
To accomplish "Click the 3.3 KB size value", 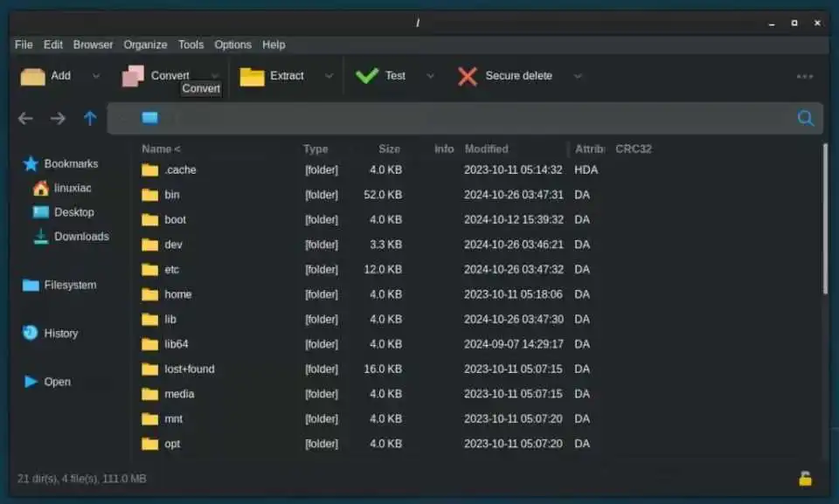I will 385,245.
